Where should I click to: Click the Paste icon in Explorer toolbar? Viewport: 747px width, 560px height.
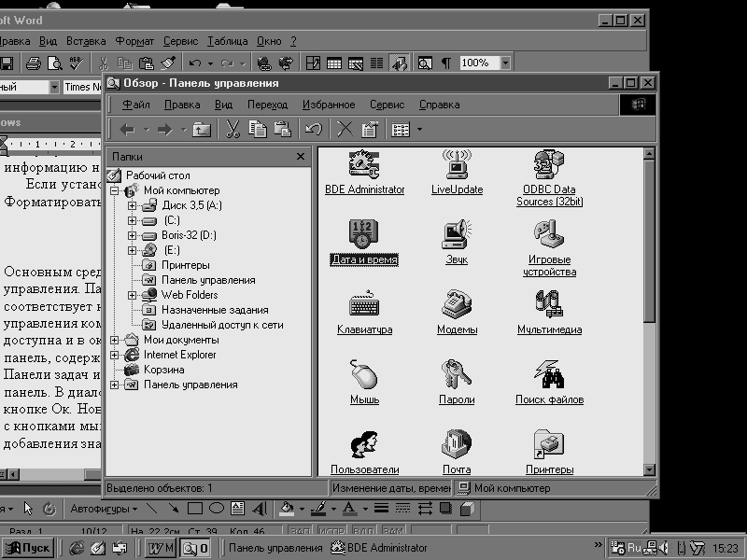pyautogui.click(x=283, y=130)
